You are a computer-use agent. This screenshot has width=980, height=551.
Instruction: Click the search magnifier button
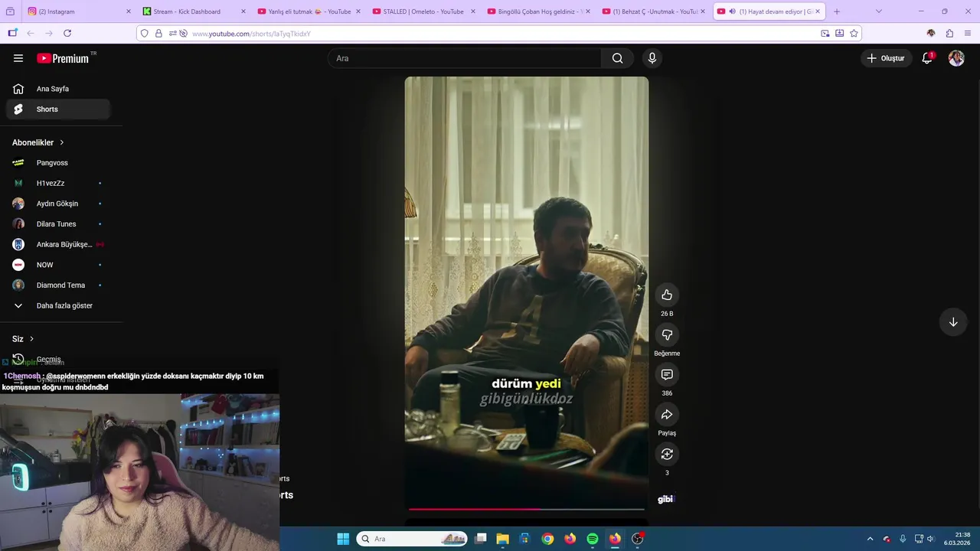pyautogui.click(x=617, y=58)
